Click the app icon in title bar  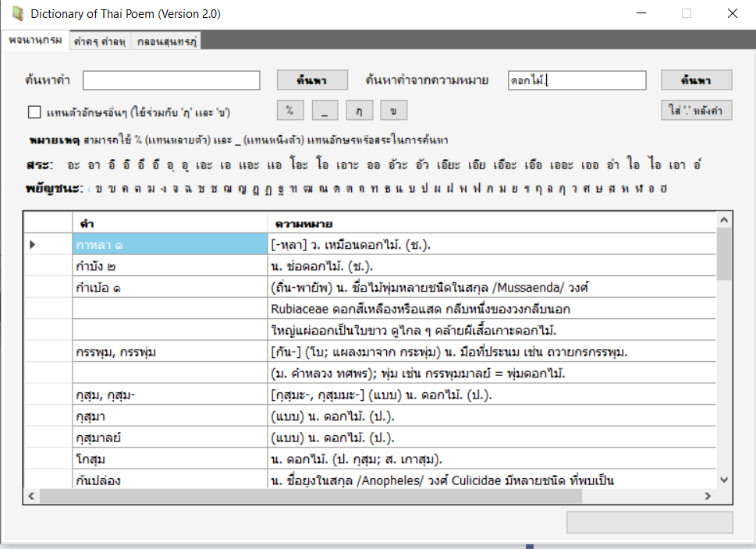coord(16,14)
